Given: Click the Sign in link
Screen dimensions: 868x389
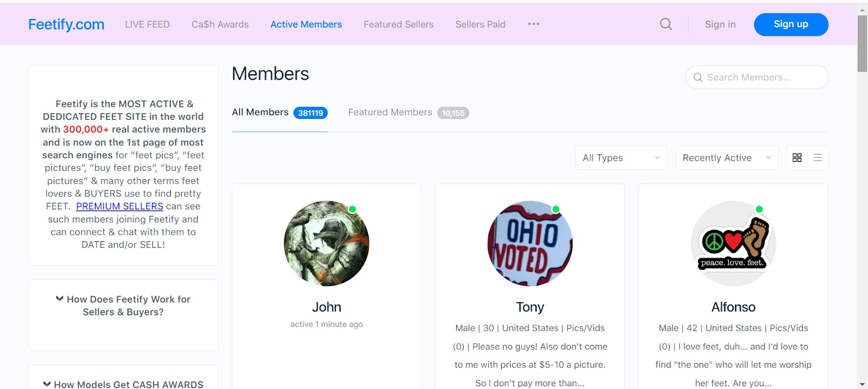Looking at the screenshot, I should click(720, 24).
